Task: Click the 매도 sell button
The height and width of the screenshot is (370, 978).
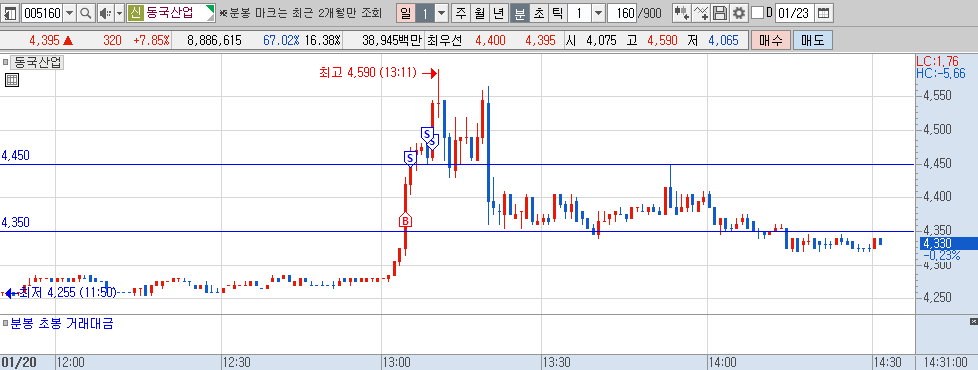Action: (813, 41)
